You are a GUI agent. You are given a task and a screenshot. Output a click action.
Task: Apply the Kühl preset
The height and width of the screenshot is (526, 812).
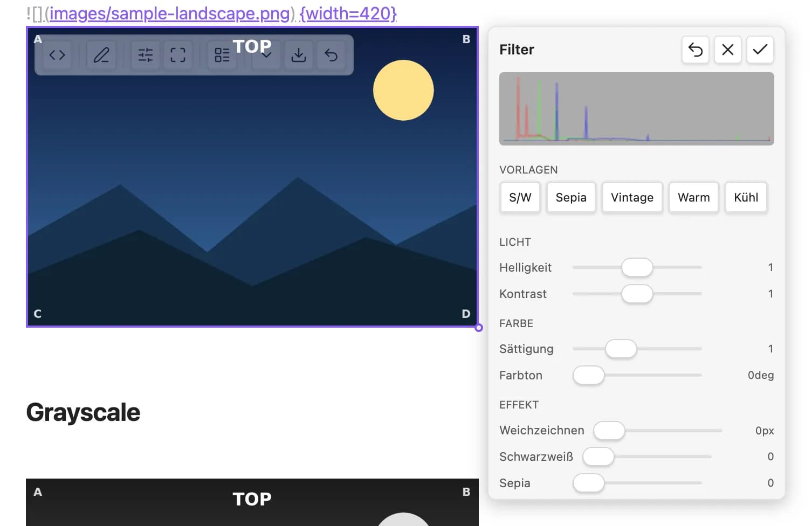[746, 197]
